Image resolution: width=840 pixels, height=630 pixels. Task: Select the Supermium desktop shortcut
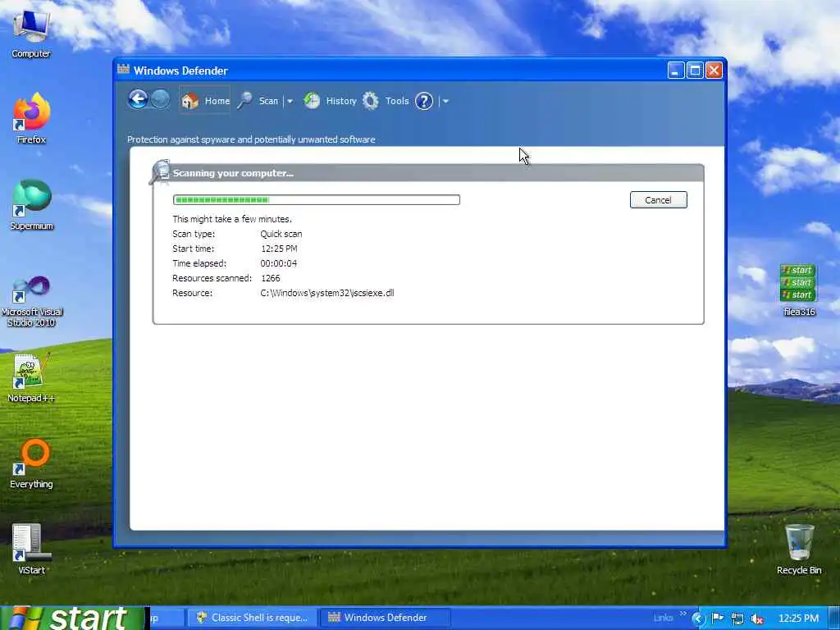tap(31, 205)
